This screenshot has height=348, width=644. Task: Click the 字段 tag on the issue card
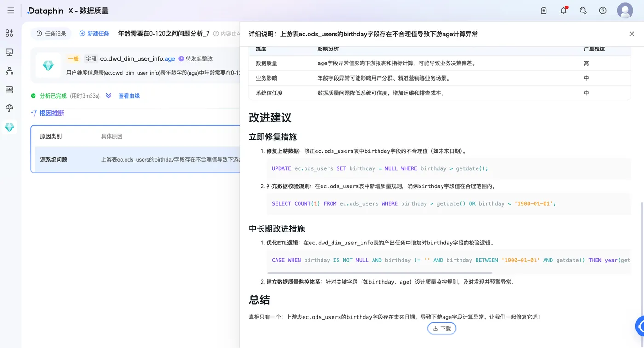pos(91,59)
